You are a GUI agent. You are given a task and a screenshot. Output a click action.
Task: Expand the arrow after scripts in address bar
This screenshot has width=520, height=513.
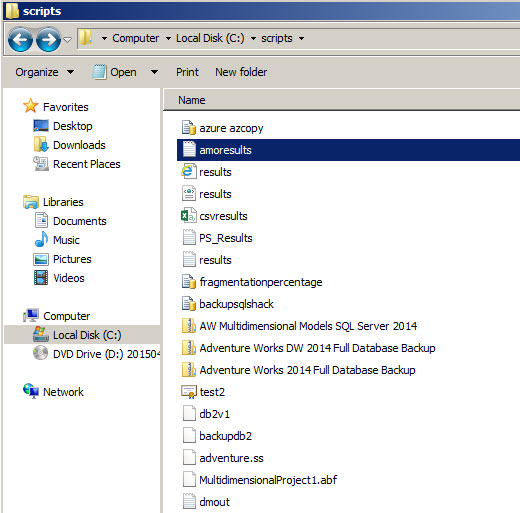coord(301,39)
